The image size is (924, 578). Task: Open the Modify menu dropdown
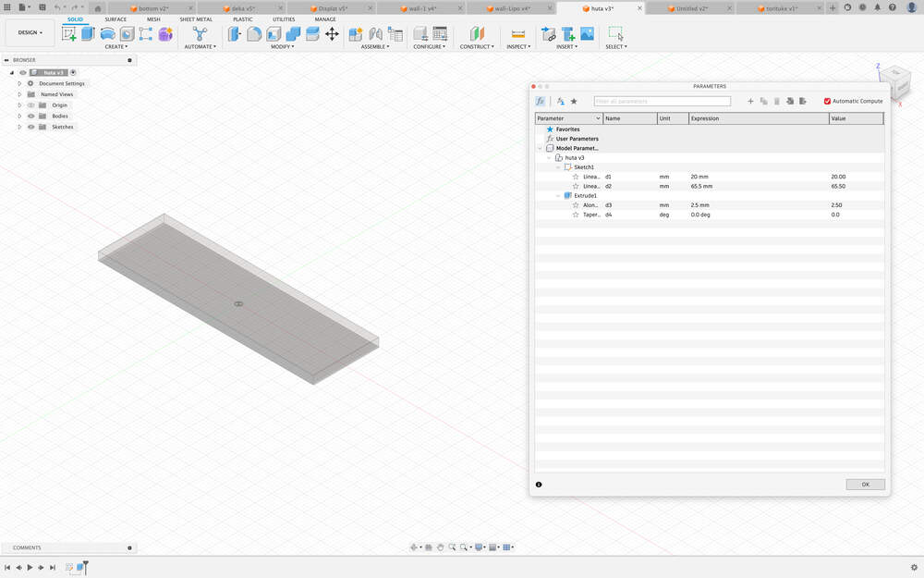coord(282,46)
